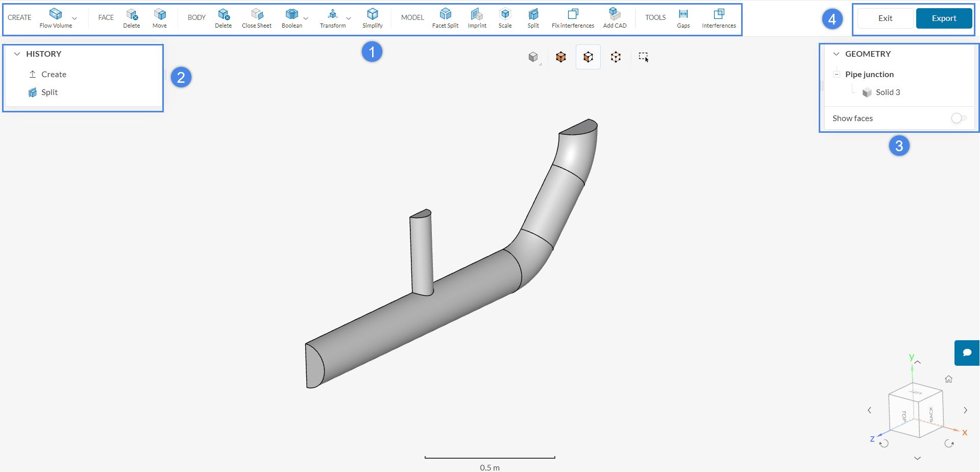Image resolution: width=980 pixels, height=472 pixels.
Task: Select the Facet Split tool
Action: tap(445, 18)
